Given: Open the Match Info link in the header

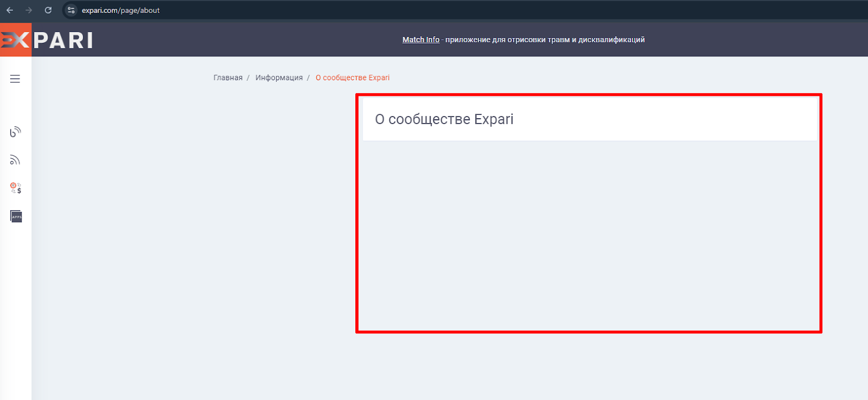Looking at the screenshot, I should point(421,40).
